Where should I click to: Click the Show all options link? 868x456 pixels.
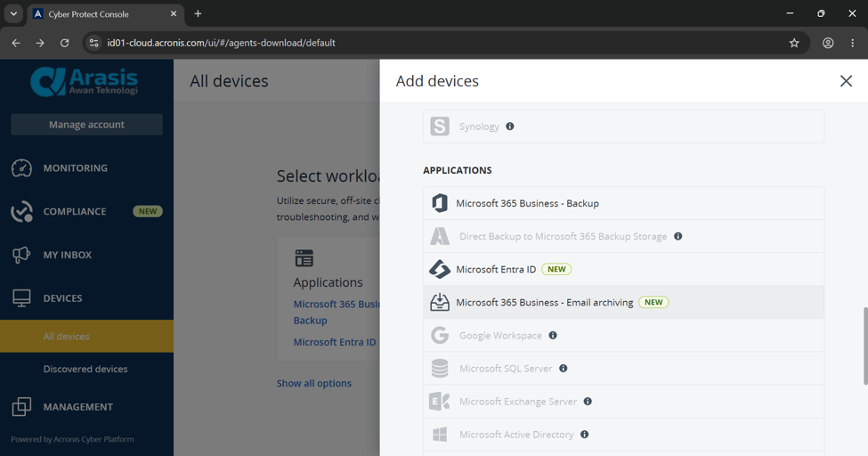point(314,384)
